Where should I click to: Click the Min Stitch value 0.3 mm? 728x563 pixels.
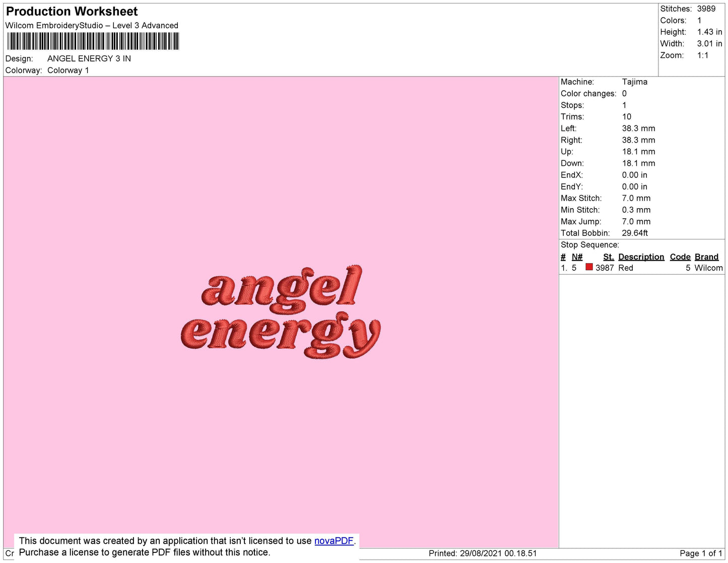636,210
